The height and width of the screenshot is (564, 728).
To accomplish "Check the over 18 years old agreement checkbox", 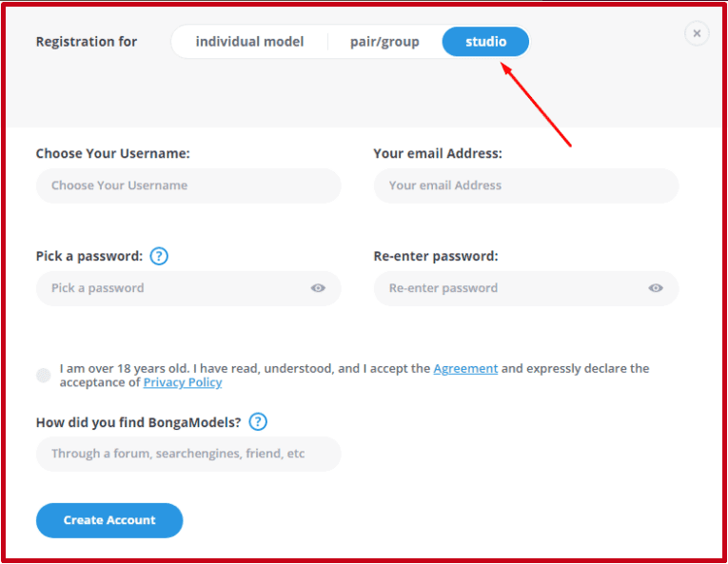I will [44, 375].
